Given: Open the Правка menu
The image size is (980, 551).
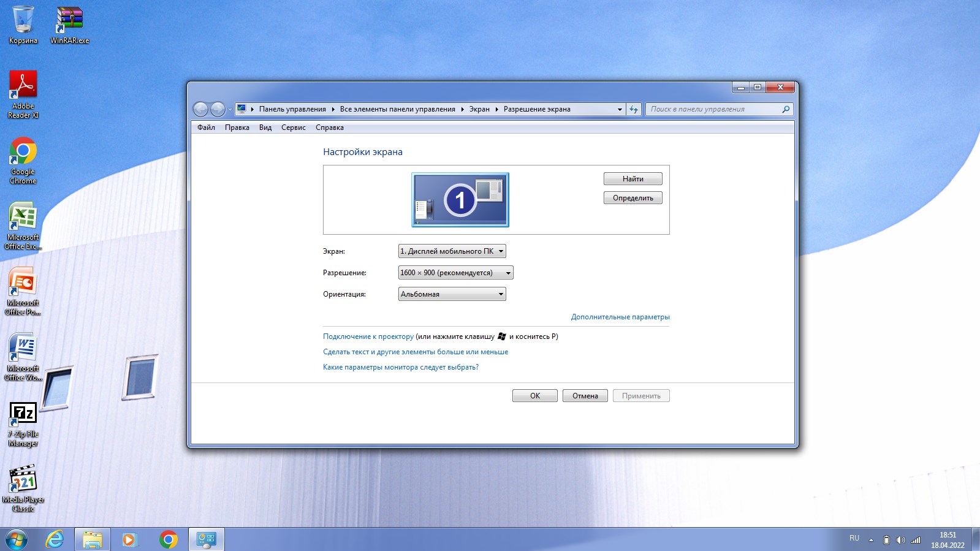Looking at the screenshot, I should [x=237, y=127].
